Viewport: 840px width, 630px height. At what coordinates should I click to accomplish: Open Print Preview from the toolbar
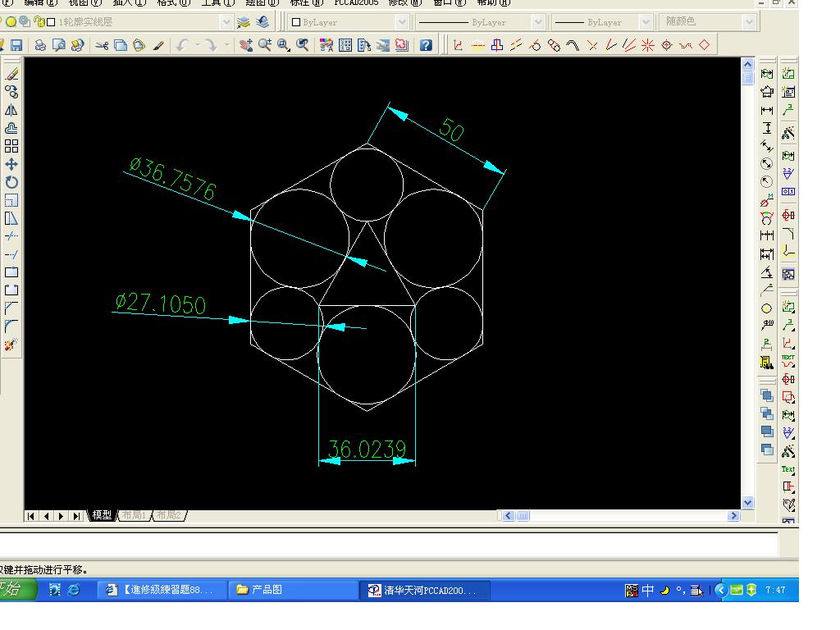[x=58, y=46]
